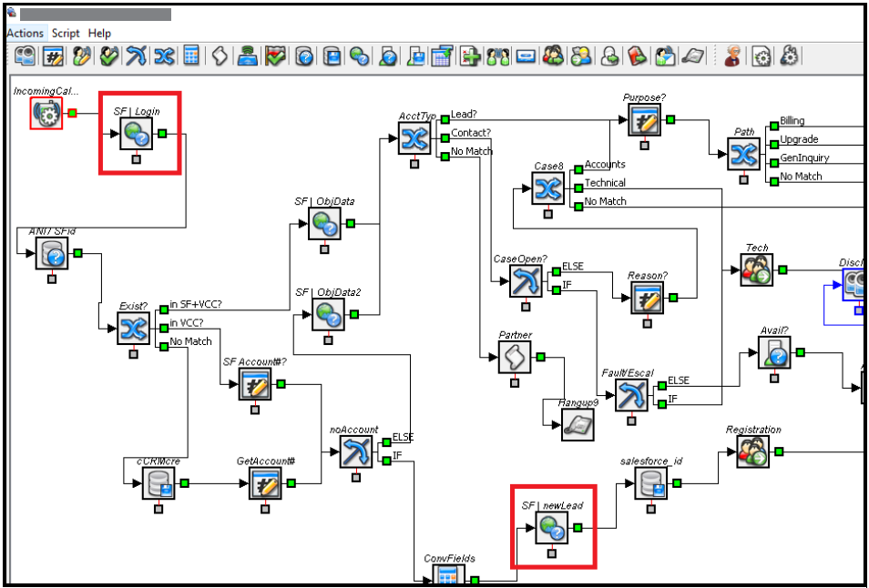Click the 'Accounts' branch label
Screen dimensions: 869x588
605,165
